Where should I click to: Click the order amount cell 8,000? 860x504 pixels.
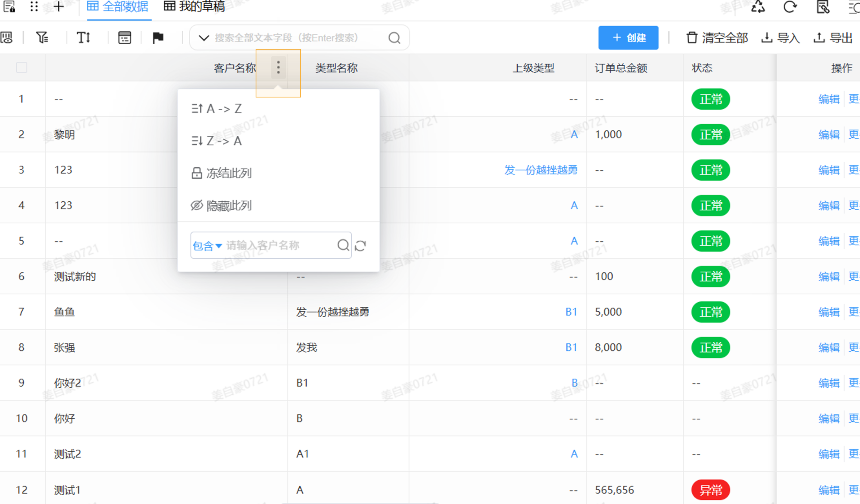608,347
